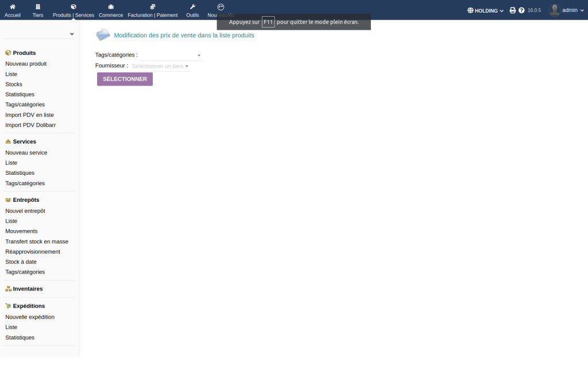Click the SÉLECTIONNER button

(x=125, y=79)
